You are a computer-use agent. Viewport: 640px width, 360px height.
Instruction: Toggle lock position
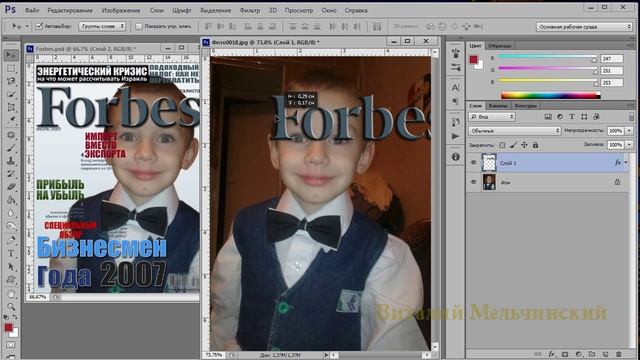[x=524, y=145]
